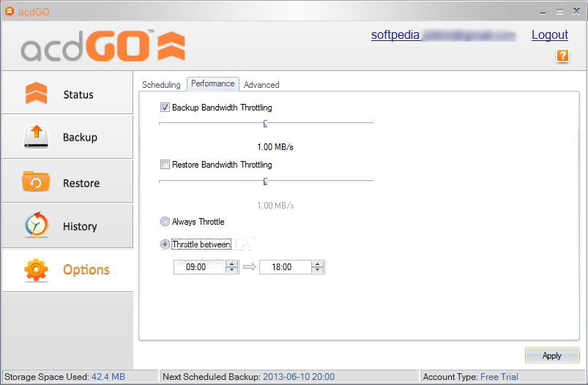This screenshot has width=588, height=385.
Task: Click the Free Trial account type text
Action: 499,377
